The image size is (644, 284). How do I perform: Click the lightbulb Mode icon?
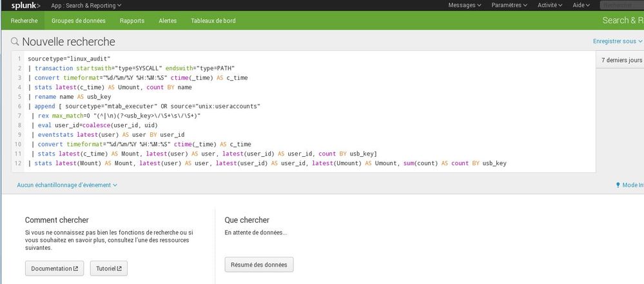[619, 185]
